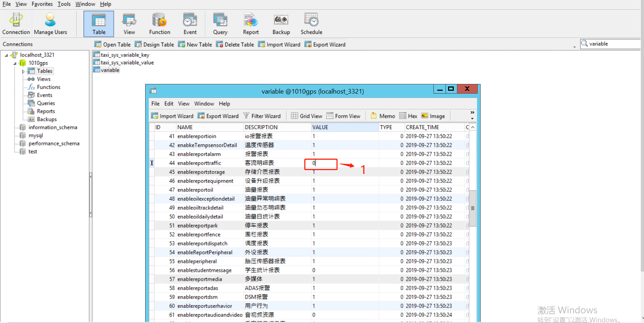Open the Backup section
The image size is (644, 323).
coord(281,24)
